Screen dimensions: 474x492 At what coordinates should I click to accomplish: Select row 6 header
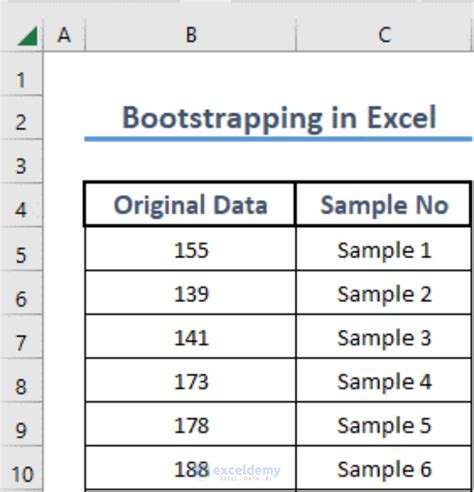click(x=21, y=293)
